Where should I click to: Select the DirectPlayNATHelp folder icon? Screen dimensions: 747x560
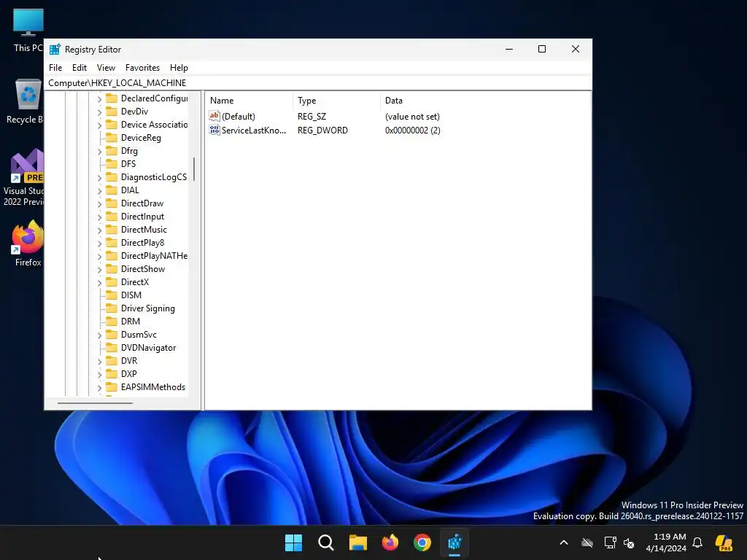112,256
